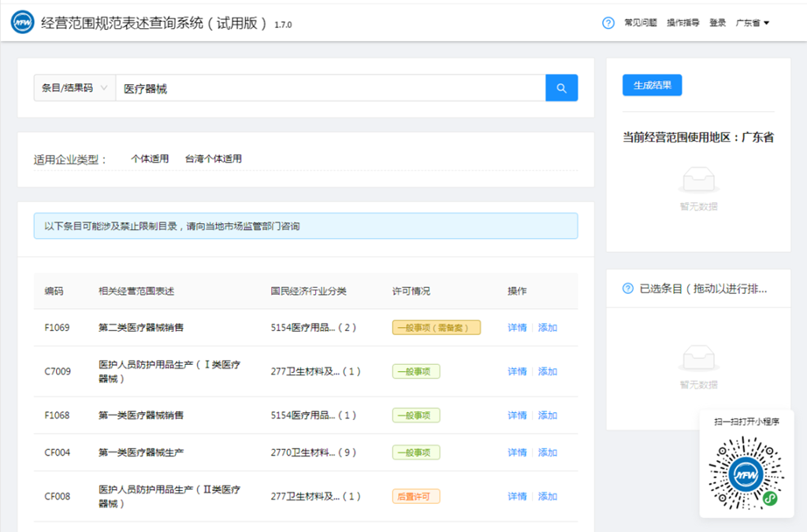Click the 编码 column header
The image size is (807, 532).
(54, 291)
